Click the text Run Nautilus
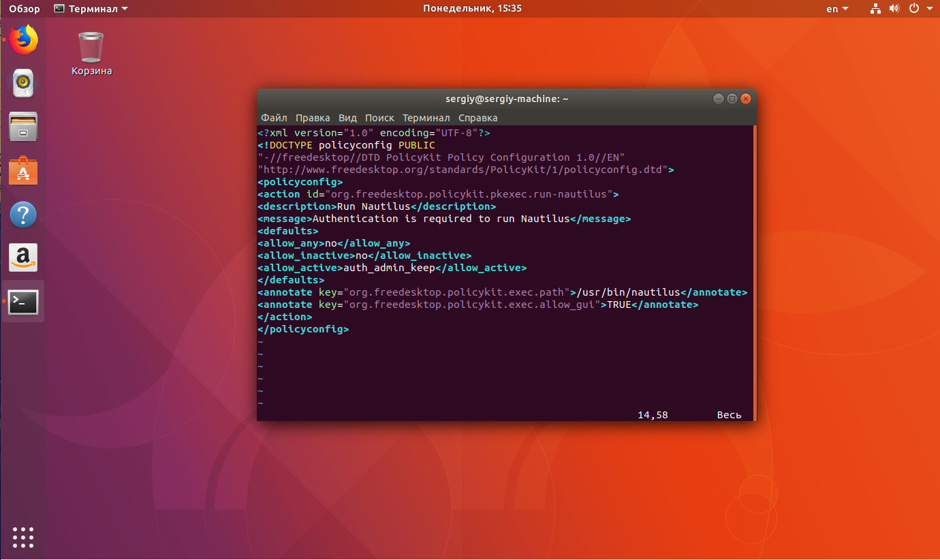This screenshot has height=560, width=940. pyautogui.click(x=374, y=206)
